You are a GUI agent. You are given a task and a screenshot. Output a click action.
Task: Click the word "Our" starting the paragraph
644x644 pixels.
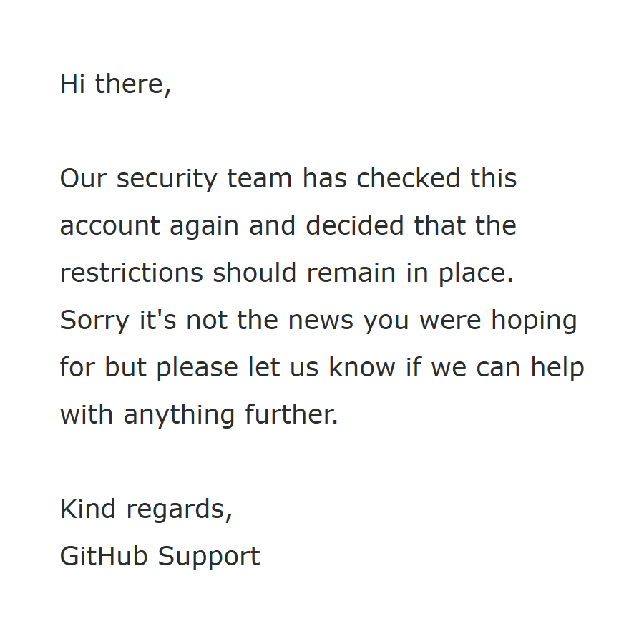(84, 179)
